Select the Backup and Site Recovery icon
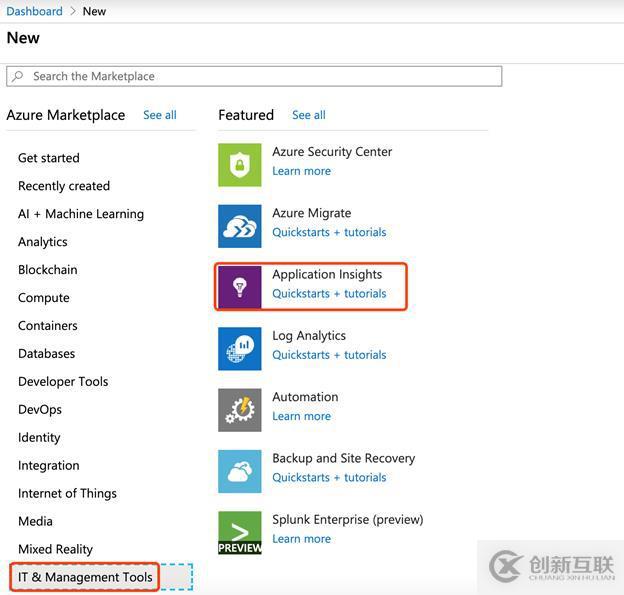624x595 pixels. pos(240,472)
